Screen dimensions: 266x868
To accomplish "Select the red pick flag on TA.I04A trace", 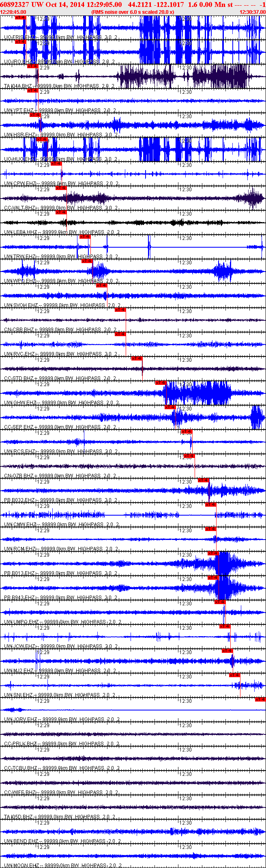I will pyautogui.click(x=33, y=67).
